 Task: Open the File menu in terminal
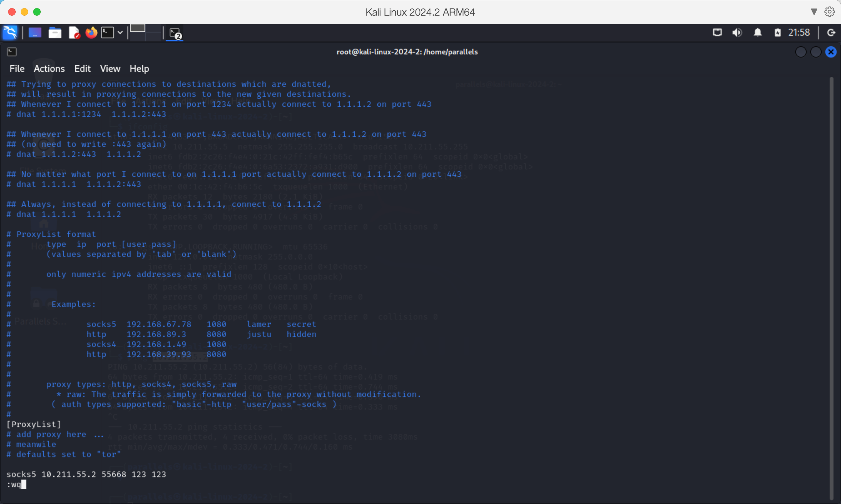[17, 68]
